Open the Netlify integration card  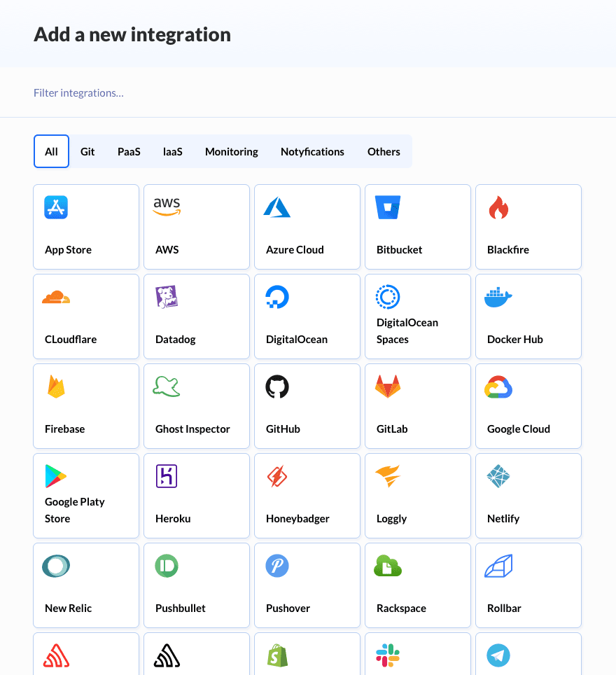[x=528, y=496]
